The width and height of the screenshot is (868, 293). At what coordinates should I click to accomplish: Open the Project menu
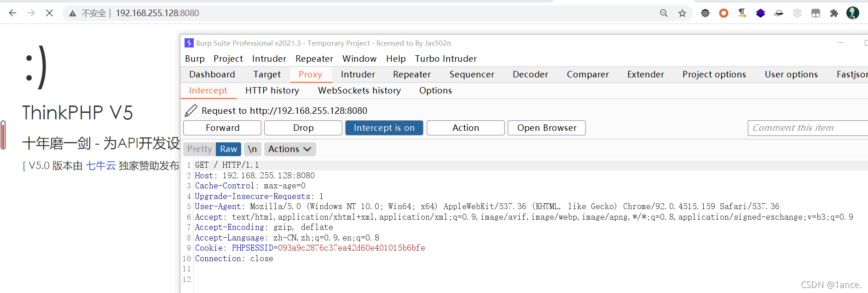tap(228, 59)
